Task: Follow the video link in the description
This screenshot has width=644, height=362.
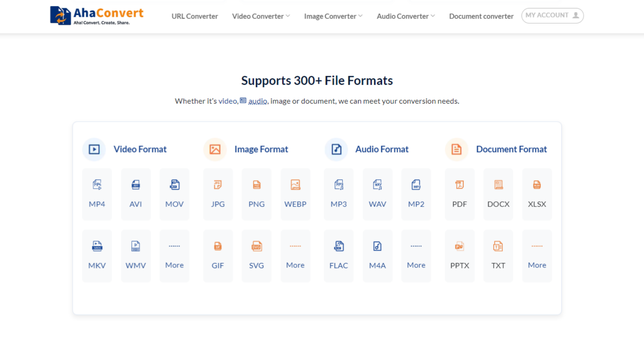Action: point(228,101)
